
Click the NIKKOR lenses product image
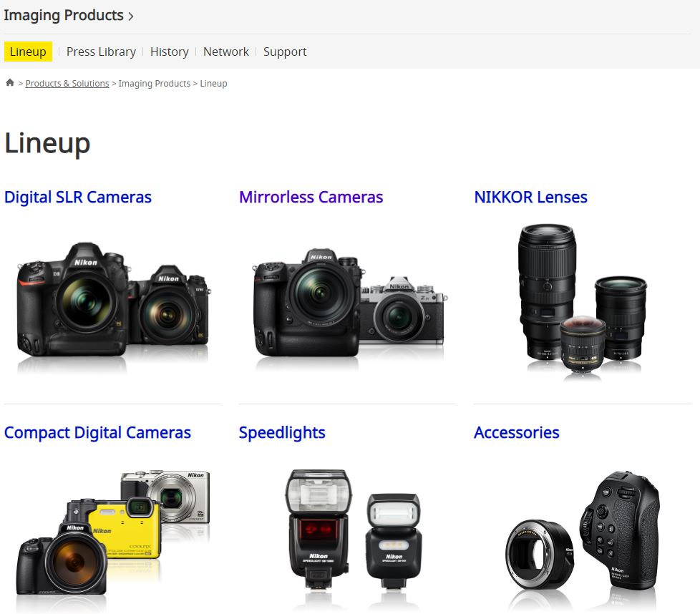(x=582, y=302)
